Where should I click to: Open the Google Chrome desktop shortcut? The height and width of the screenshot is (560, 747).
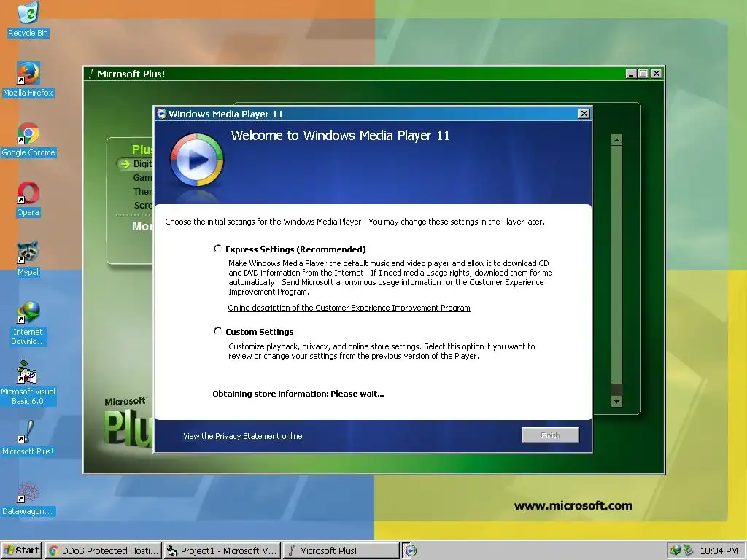[28, 139]
